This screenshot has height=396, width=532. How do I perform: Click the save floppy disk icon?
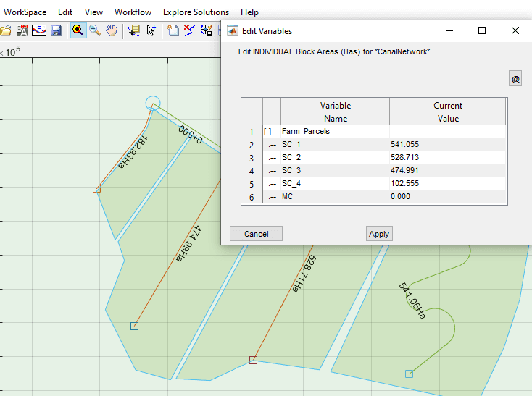click(x=56, y=30)
